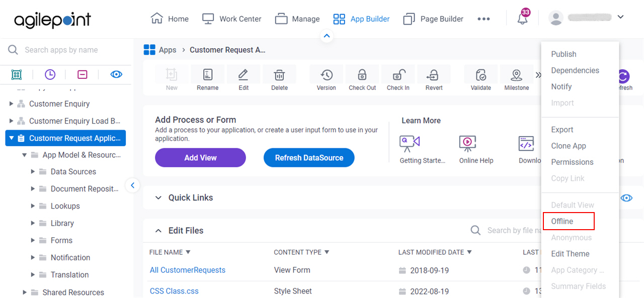Click the Check In unlock icon
This screenshot has height=298, width=644.
pos(398,75)
